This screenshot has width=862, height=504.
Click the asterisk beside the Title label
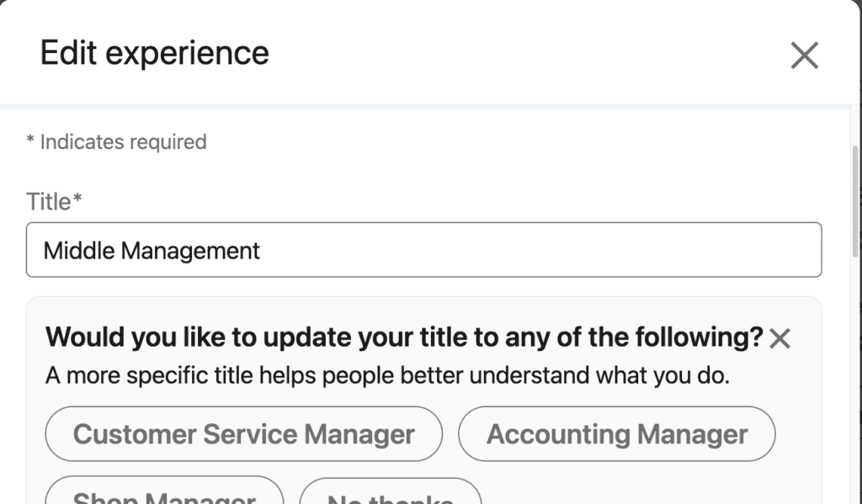[77, 198]
